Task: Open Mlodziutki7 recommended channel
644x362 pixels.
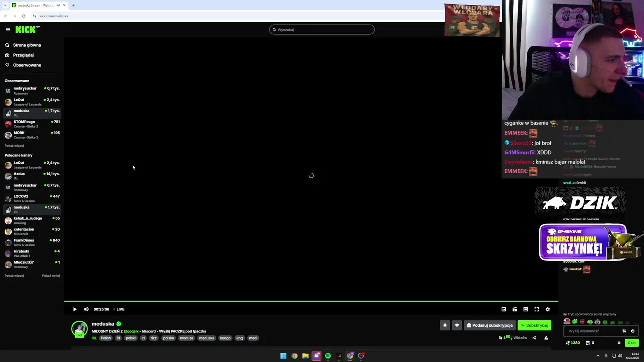Action: [x=32, y=264]
